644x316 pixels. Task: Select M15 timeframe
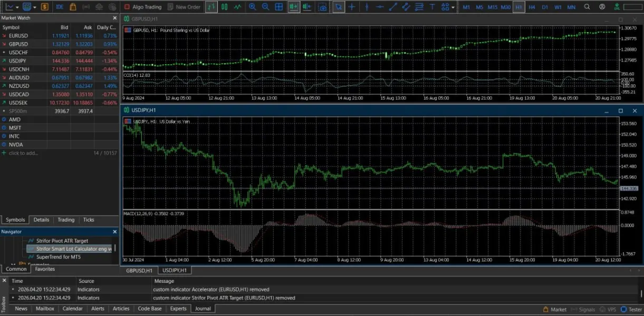point(492,7)
